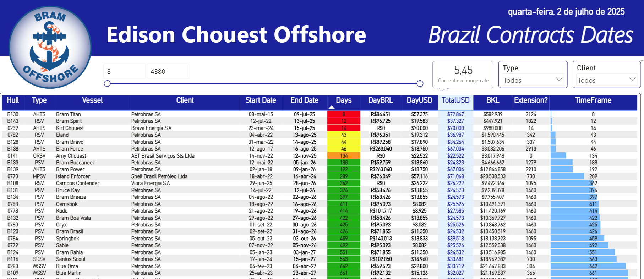Image resolution: width=644 pixels, height=279 pixels.
Task: Click the MPSV type cell
Action: (39, 176)
